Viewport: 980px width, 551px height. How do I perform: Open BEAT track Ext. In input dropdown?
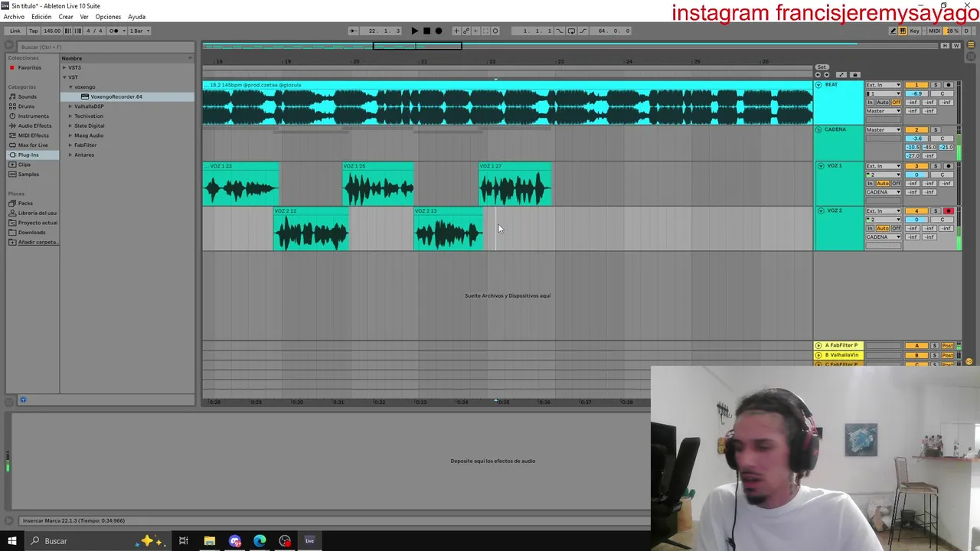coord(884,85)
